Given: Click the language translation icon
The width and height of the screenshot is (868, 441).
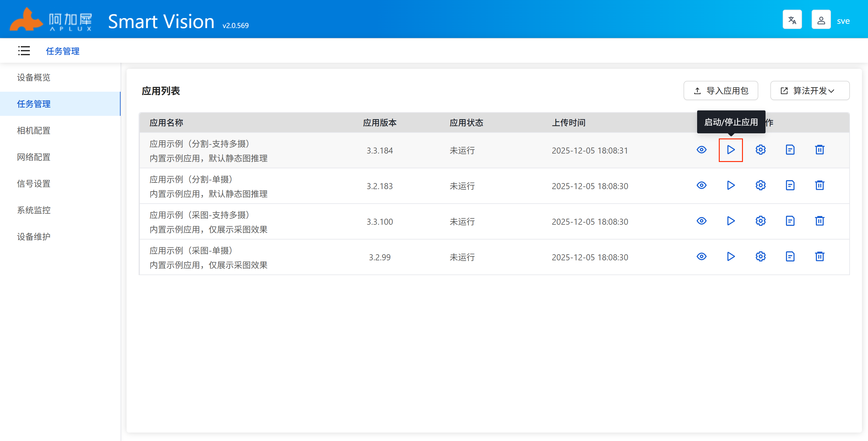Looking at the screenshot, I should 792,20.
